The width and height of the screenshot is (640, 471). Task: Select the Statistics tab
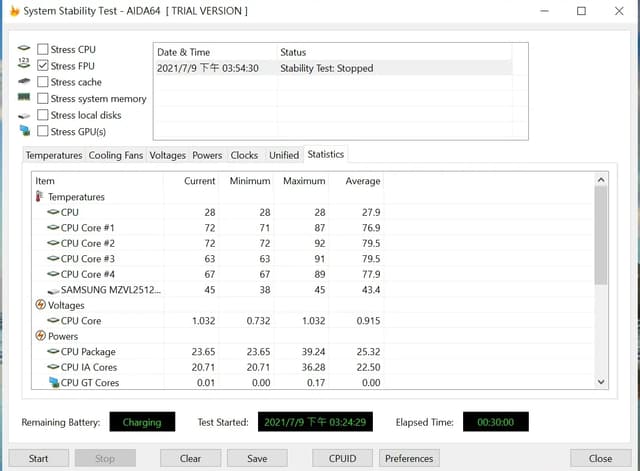(326, 154)
